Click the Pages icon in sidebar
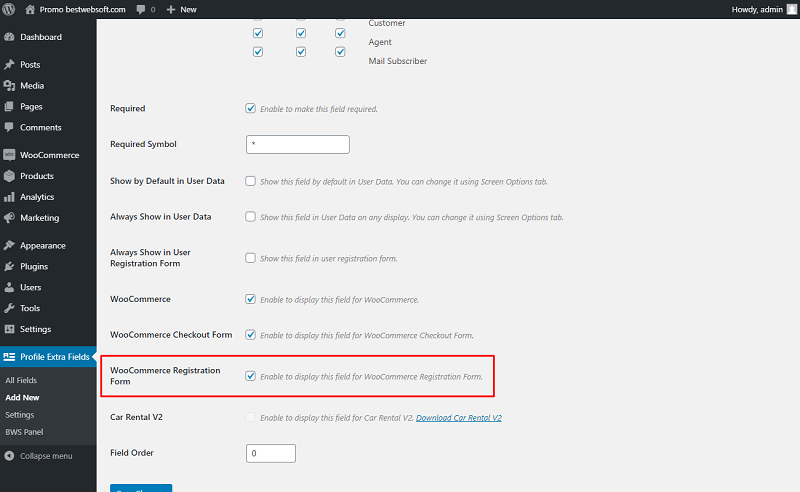 pos(9,107)
